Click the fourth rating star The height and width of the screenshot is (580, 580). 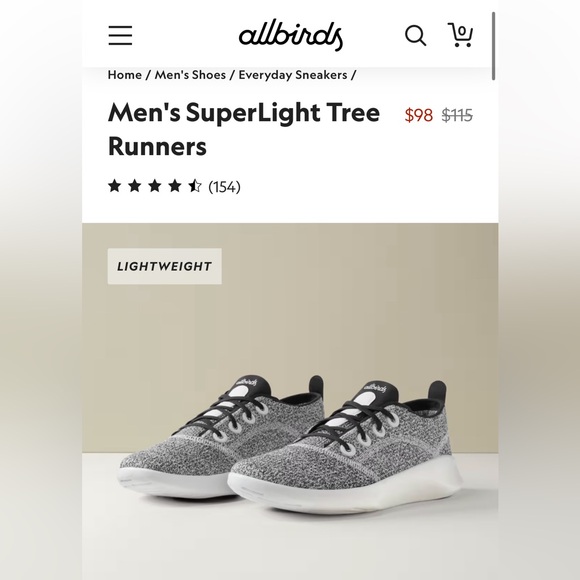point(175,186)
